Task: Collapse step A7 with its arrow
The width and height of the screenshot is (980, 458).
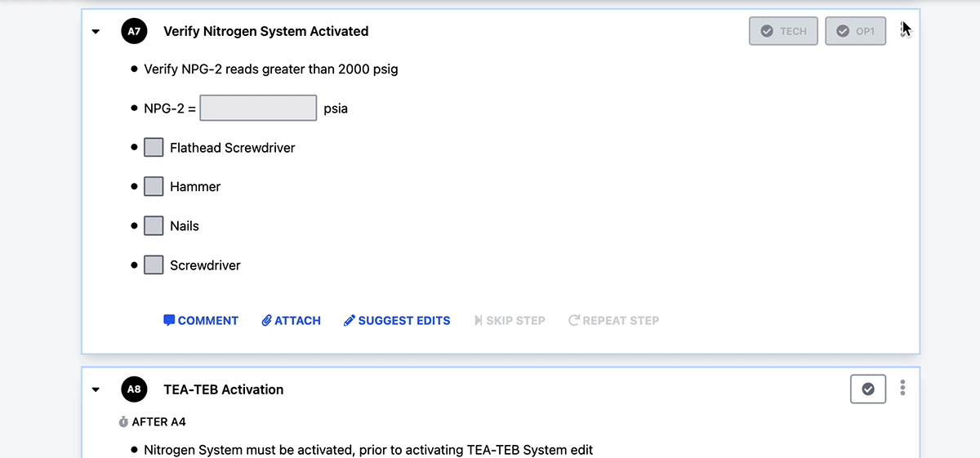Action: pos(96,32)
